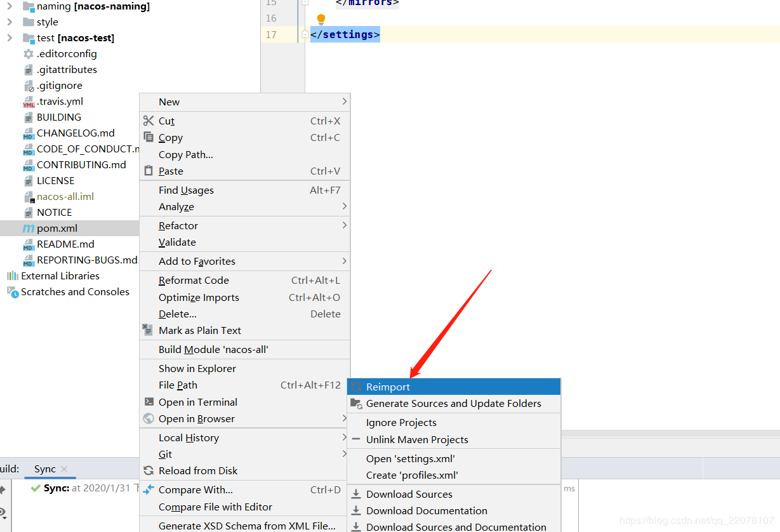Click the .travis.yml YML file icon
Image resolution: width=780 pixels, height=532 pixels.
(29, 102)
